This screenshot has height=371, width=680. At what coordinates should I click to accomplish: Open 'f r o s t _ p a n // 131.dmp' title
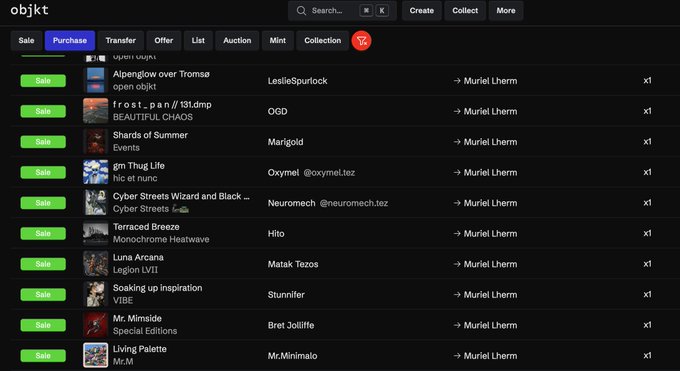(162, 105)
